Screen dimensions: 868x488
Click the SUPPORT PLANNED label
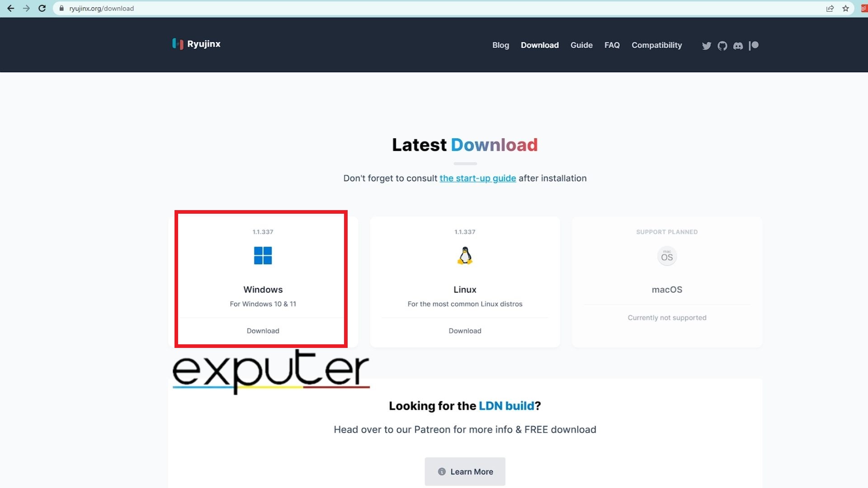667,232
